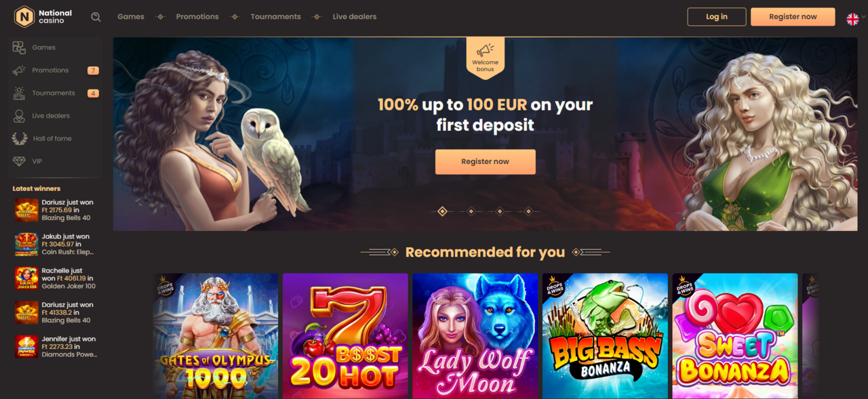Open Promotions via the sidebar megaphone icon
Viewport: 868px width, 399px height.
point(19,70)
